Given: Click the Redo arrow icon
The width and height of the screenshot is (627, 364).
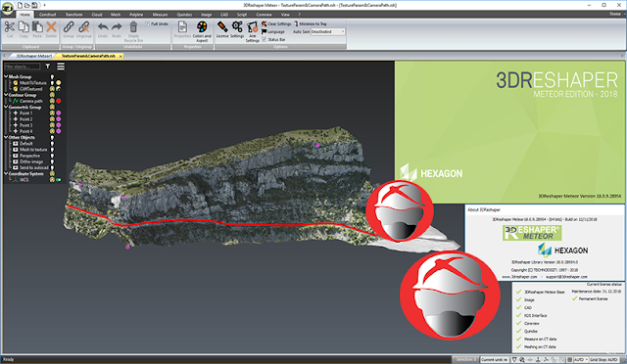Looking at the screenshot, I should pos(117,27).
